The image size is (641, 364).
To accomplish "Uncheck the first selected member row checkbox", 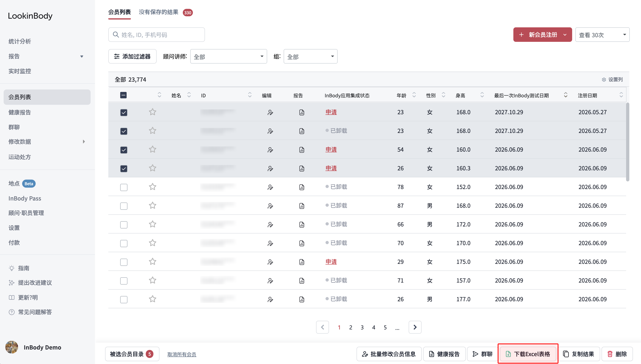I will 124,112.
